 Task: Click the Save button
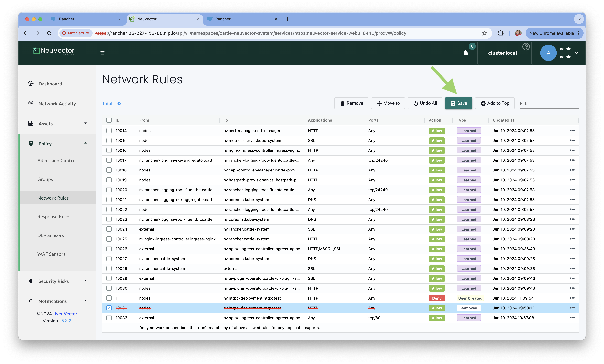click(458, 103)
